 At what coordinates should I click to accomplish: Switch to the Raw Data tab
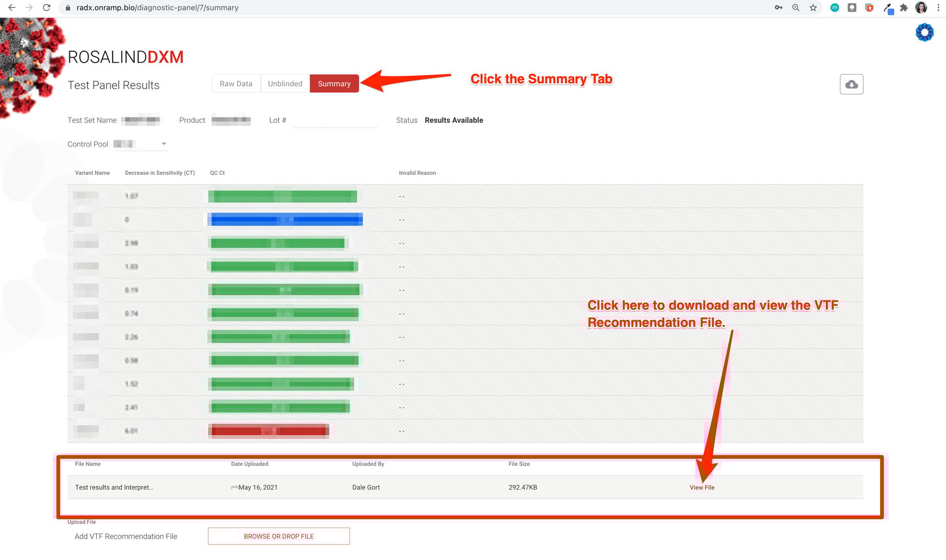pyautogui.click(x=236, y=84)
